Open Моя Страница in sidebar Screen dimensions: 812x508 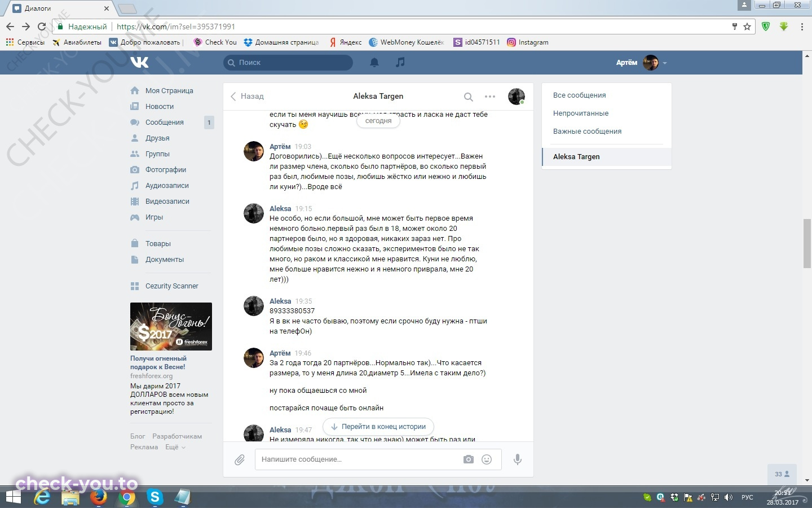[169, 91]
